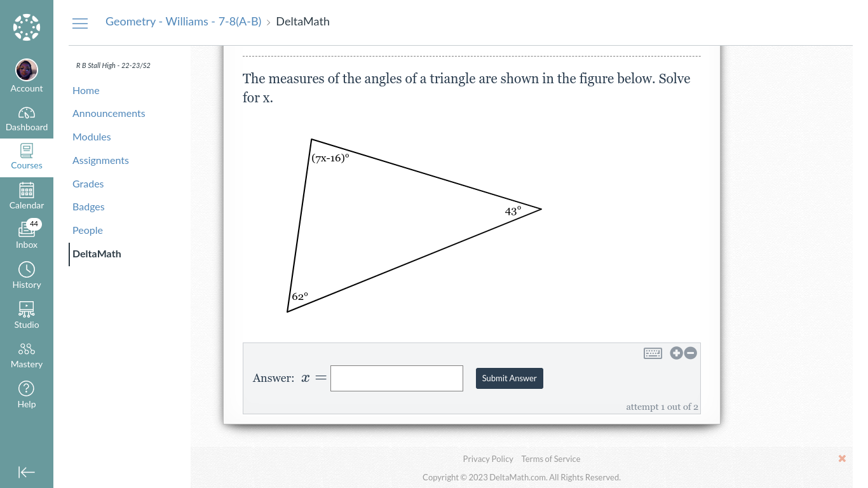
Task: Open the Canvas home logo
Action: [x=27, y=27]
